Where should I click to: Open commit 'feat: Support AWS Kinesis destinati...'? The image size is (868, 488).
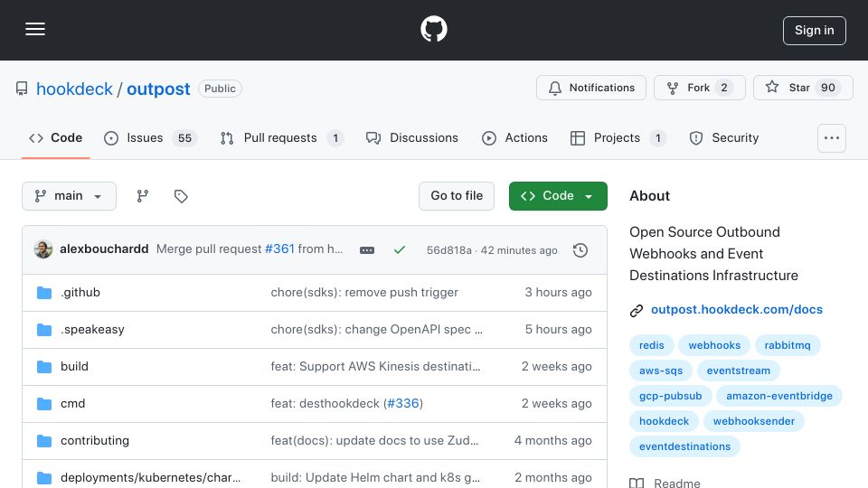(x=375, y=366)
